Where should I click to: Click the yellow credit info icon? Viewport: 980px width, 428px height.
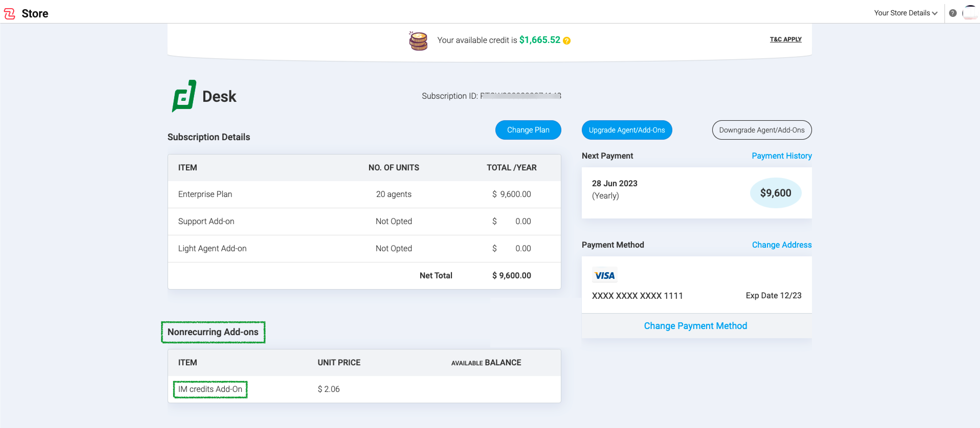point(566,41)
